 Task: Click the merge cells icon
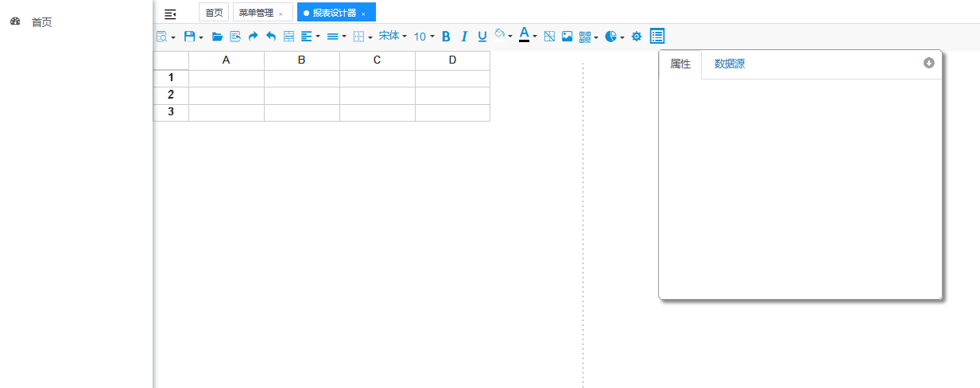pyautogui.click(x=289, y=37)
